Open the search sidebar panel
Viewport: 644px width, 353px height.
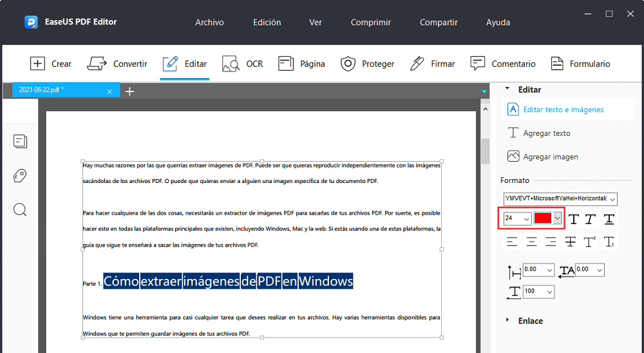(20, 210)
